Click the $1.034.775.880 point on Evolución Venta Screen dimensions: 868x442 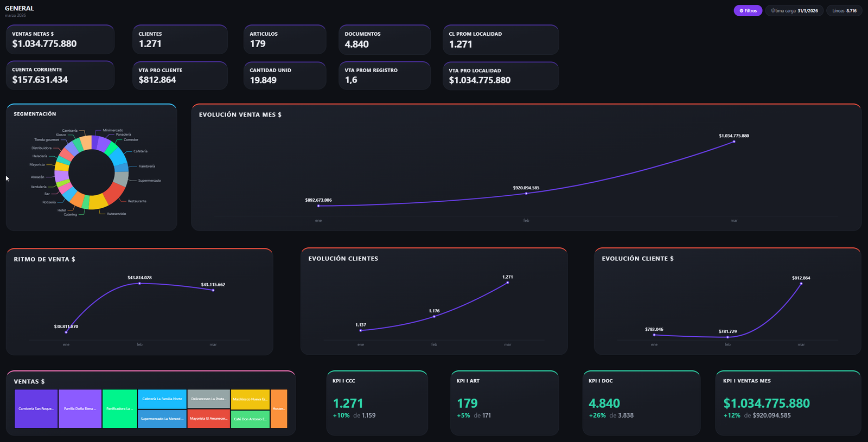[734, 142]
